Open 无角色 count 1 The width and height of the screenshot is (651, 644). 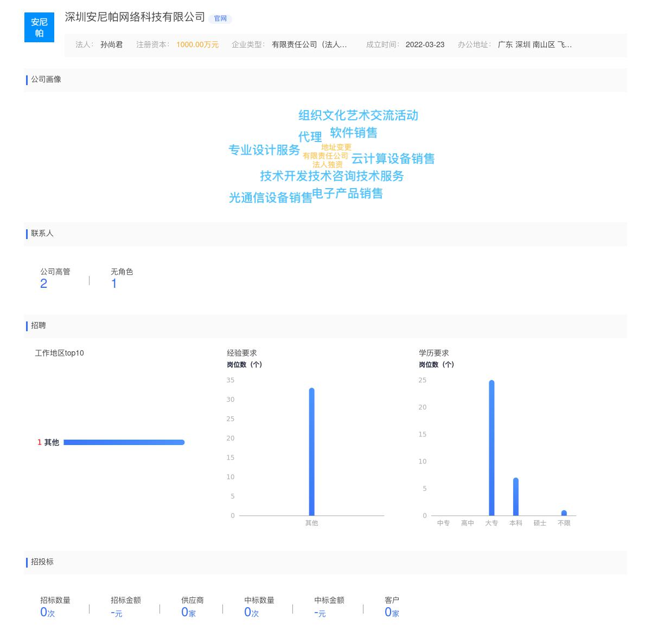point(114,284)
